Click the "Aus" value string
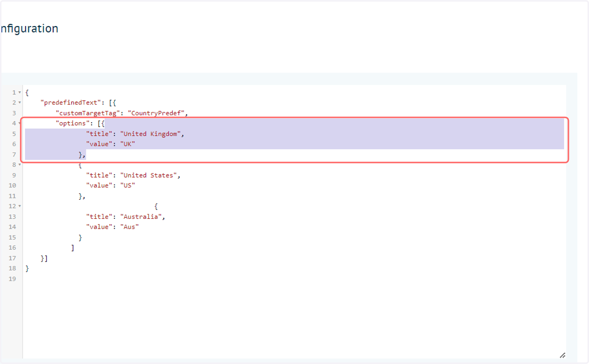Viewport: 589px width, 364px height. [x=130, y=227]
